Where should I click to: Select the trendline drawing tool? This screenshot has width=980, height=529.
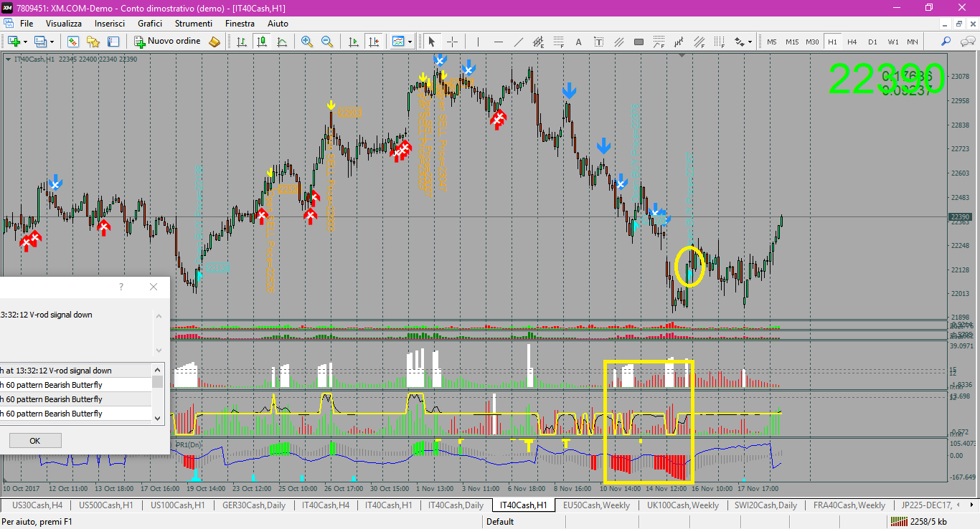pos(518,42)
